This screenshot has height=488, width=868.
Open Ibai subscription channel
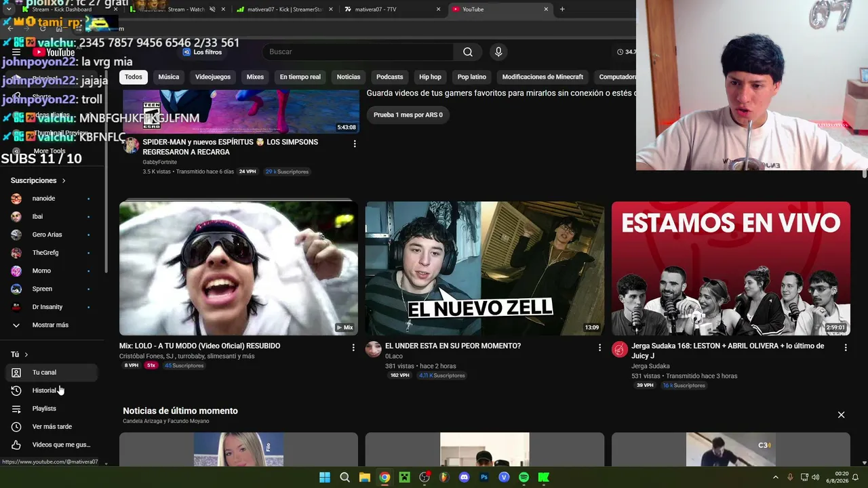click(52, 217)
